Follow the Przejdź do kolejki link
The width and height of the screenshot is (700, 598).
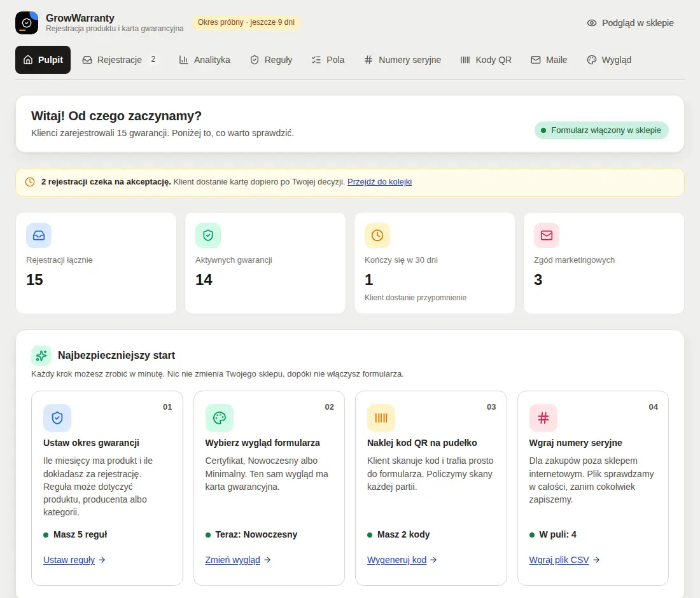point(379,182)
